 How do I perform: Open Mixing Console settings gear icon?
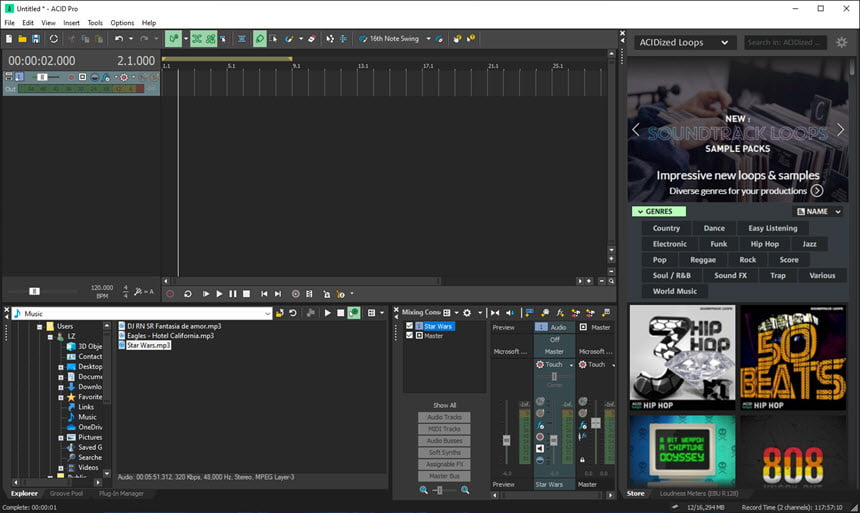pos(467,313)
